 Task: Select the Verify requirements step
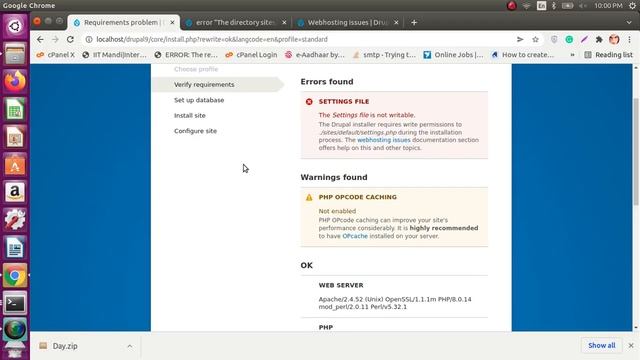click(x=204, y=84)
